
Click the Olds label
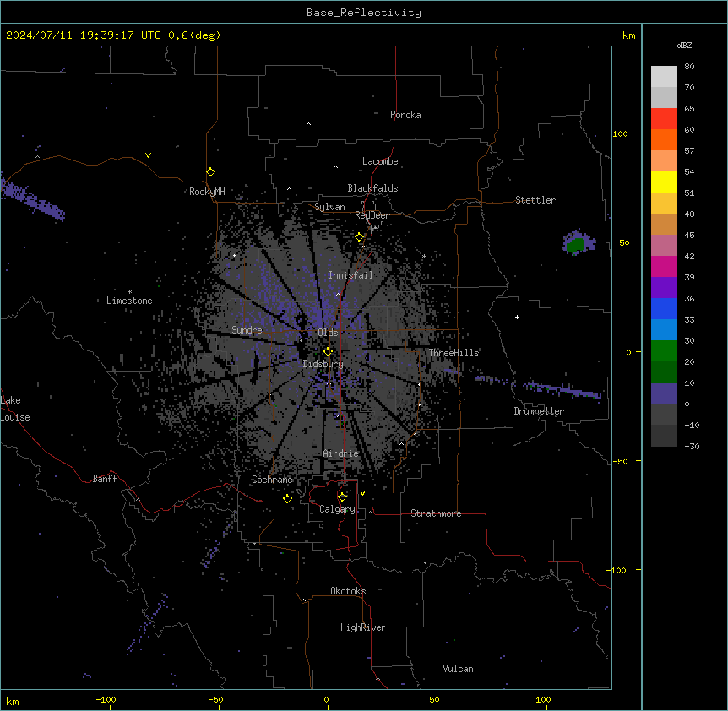[x=328, y=333]
